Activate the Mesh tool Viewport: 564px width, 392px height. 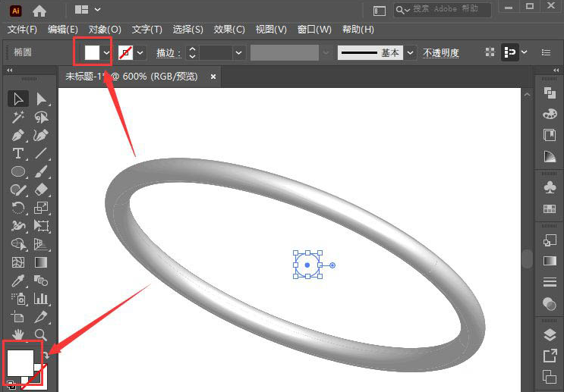[18, 262]
